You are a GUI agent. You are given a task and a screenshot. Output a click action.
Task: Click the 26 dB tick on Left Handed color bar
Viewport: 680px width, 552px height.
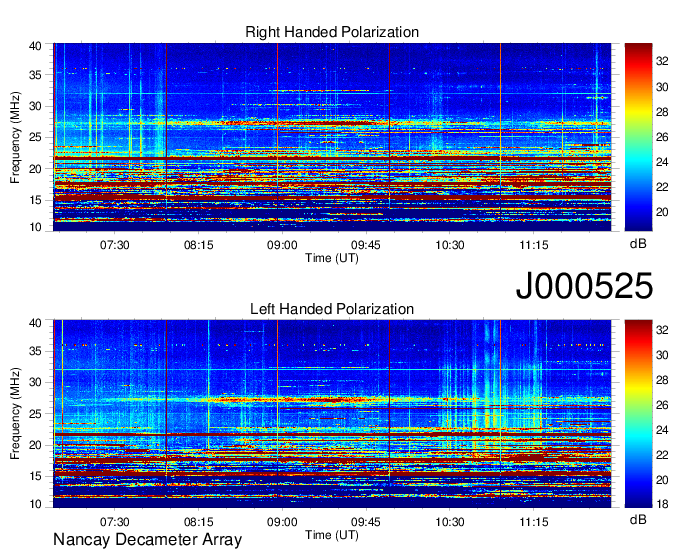tap(662, 405)
